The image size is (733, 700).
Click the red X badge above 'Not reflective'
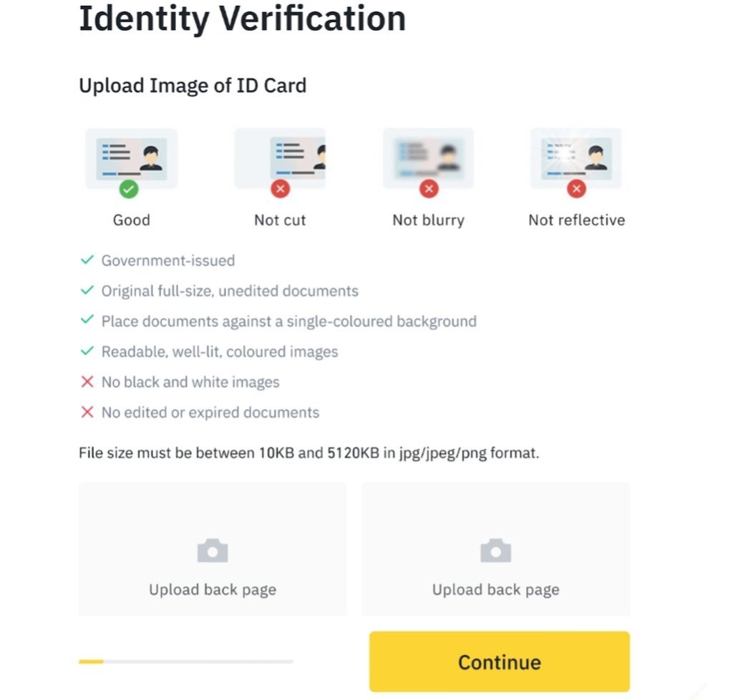576,189
